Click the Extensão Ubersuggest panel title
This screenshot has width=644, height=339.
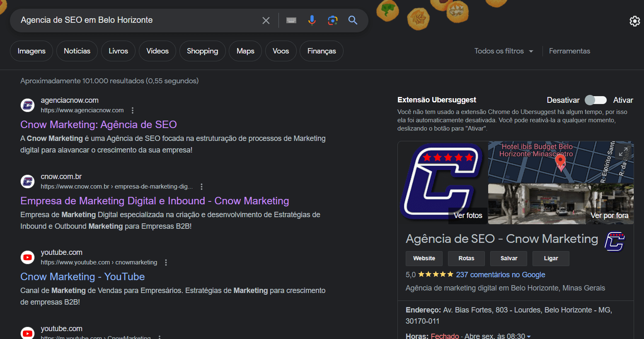pos(437,100)
